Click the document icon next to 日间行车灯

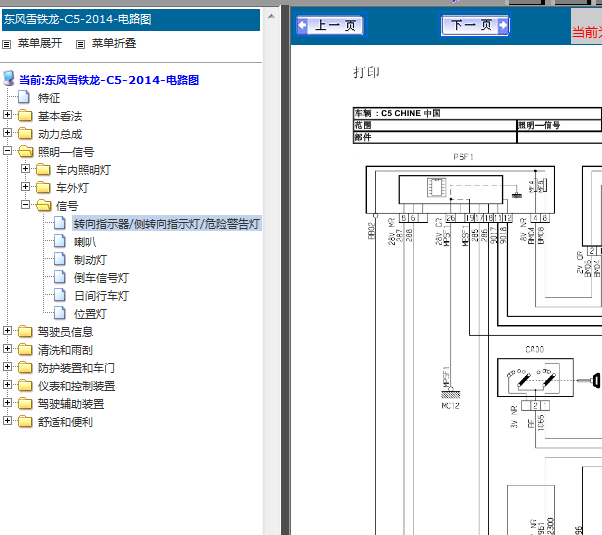[60, 295]
